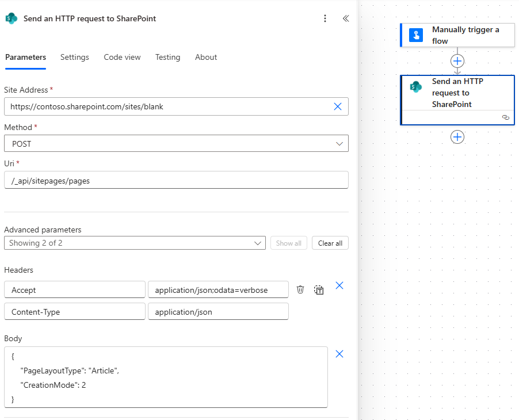Screen dimensions: 519x420
Task: Expand the Advanced parameters dropdown
Action: (x=135, y=243)
